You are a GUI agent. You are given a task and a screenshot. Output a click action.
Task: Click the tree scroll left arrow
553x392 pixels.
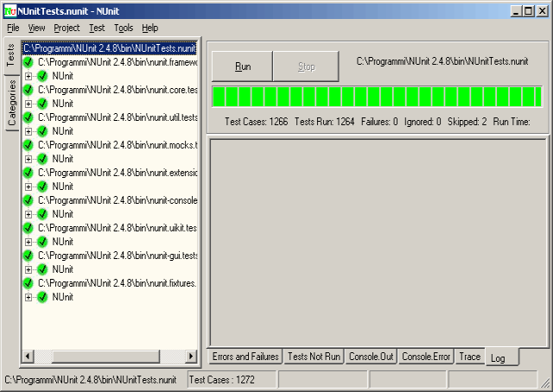point(28,356)
